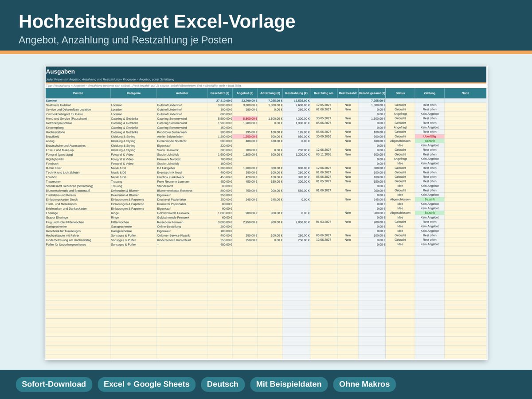532x399 pixels.
Task: Select the Filmwerk Nordost cell
Action: coord(182,159)
